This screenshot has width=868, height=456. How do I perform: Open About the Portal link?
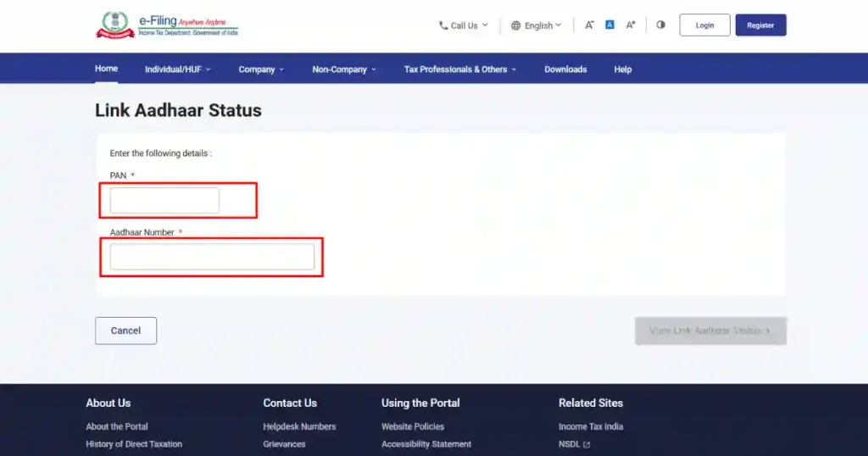117,426
